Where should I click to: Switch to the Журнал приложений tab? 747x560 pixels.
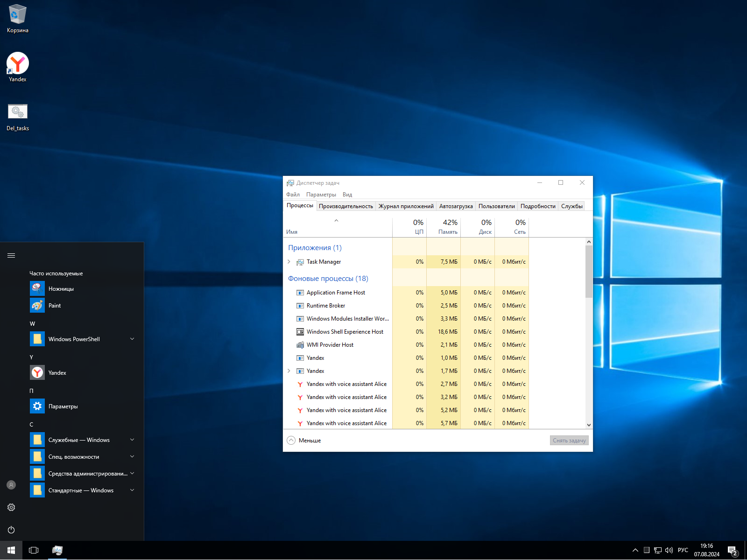coord(406,206)
